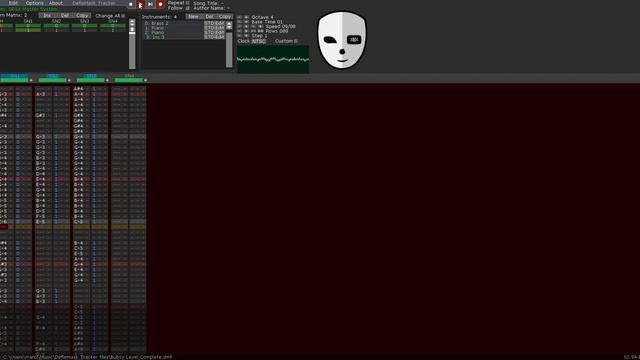Image resolution: width=640 pixels, height=360 pixels.
Task: Open STD Edit for 2: Piano
Action: coord(214,33)
